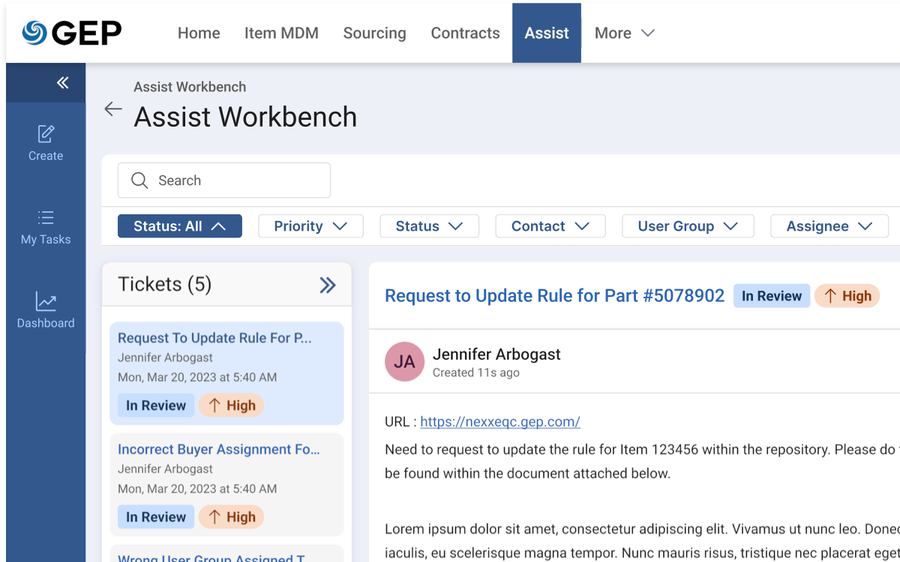Viewport: 900px width, 562px height.
Task: Open Create from the sidebar
Action: 46,143
